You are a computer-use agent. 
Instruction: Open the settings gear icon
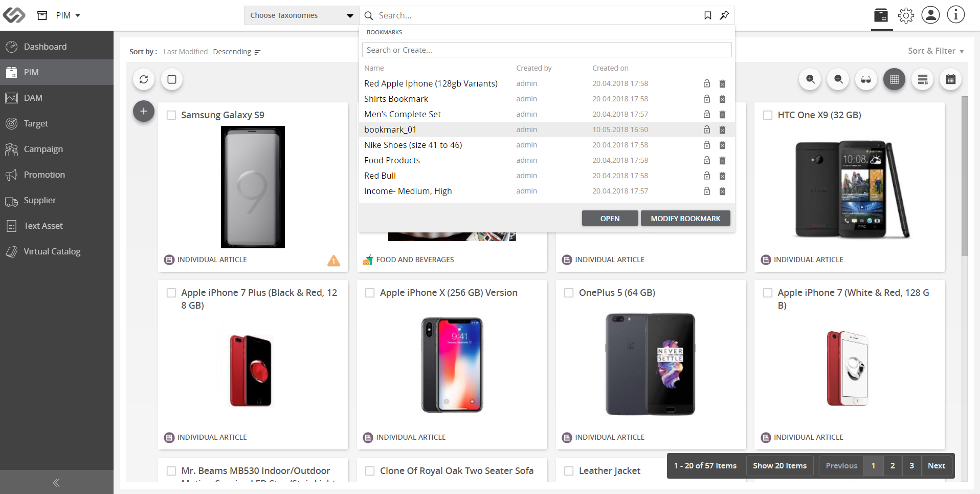[x=906, y=15]
